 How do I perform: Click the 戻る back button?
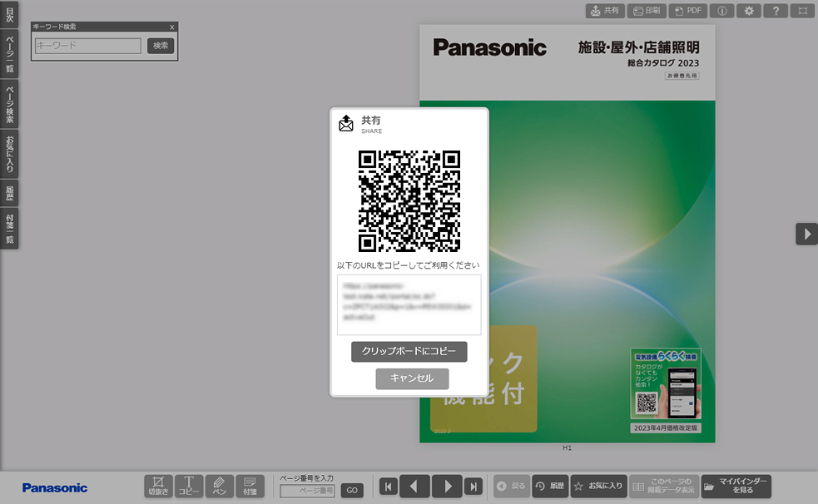[x=512, y=487]
